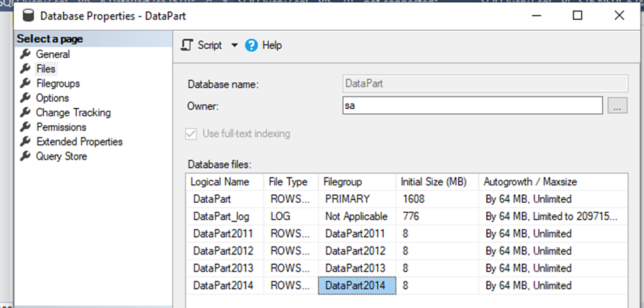Expand the Script dropdown arrow

[234, 46]
